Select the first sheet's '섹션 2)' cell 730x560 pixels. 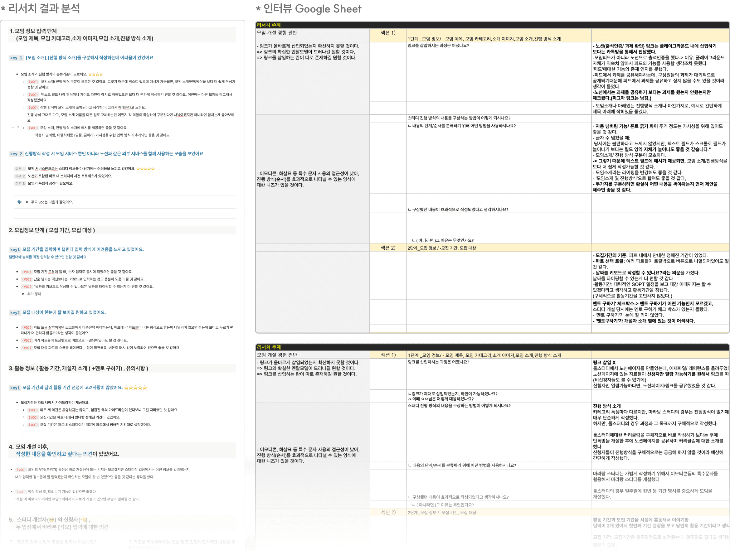pyautogui.click(x=387, y=248)
